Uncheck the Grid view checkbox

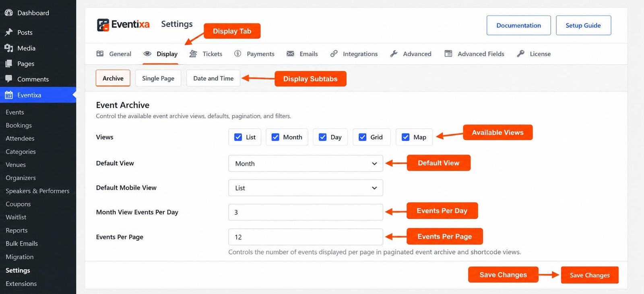coord(362,137)
